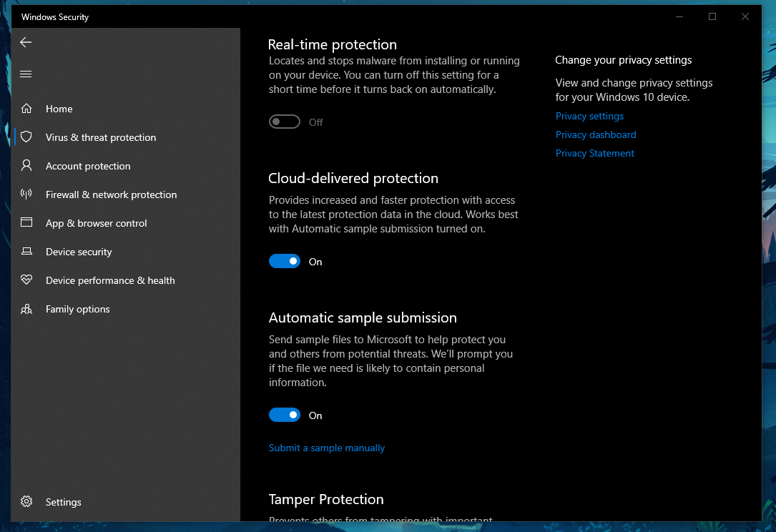The image size is (776, 532).
Task: Click Cloud-delivered protection heading
Action: pos(353,178)
